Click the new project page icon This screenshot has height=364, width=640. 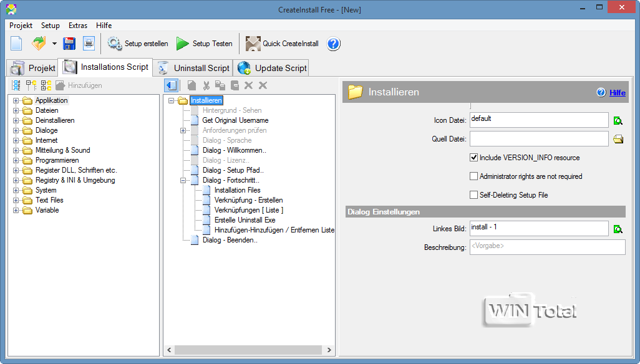point(17,44)
